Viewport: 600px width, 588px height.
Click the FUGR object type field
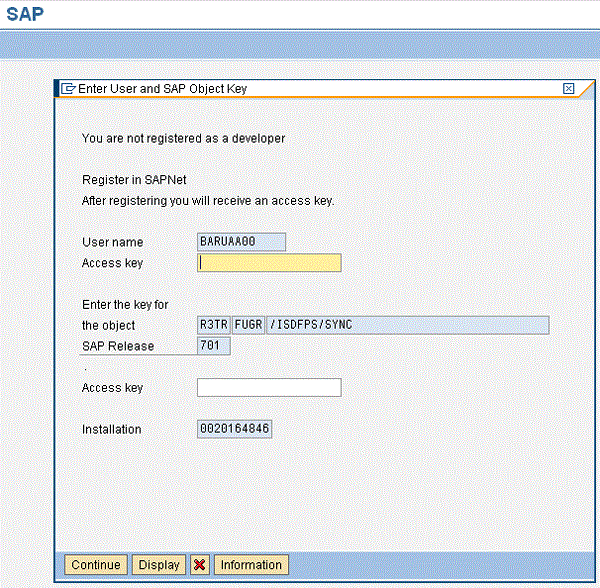[x=248, y=325]
